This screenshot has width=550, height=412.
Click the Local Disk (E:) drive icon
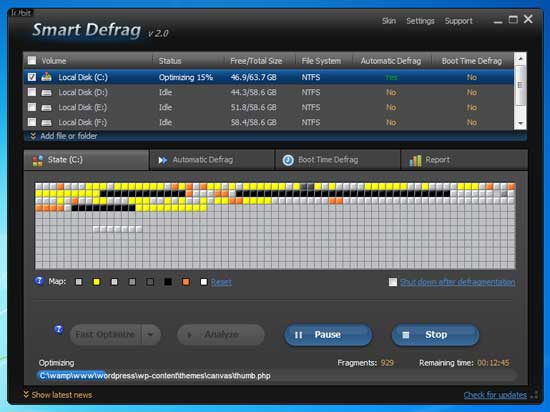46,108
